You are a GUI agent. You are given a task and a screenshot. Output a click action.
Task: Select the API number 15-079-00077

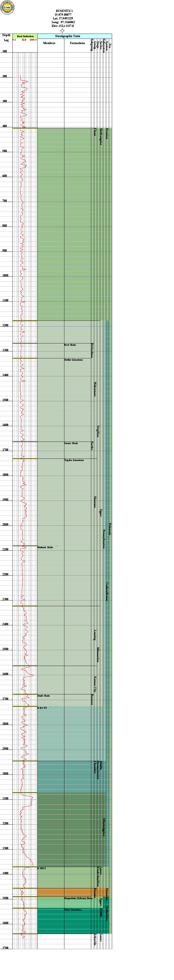pos(63,15)
